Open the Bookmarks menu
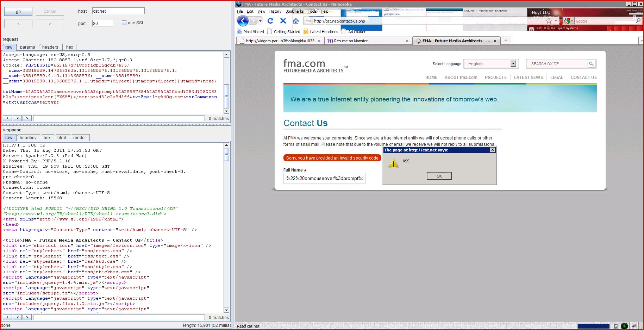The height and width of the screenshot is (330, 644). (294, 11)
